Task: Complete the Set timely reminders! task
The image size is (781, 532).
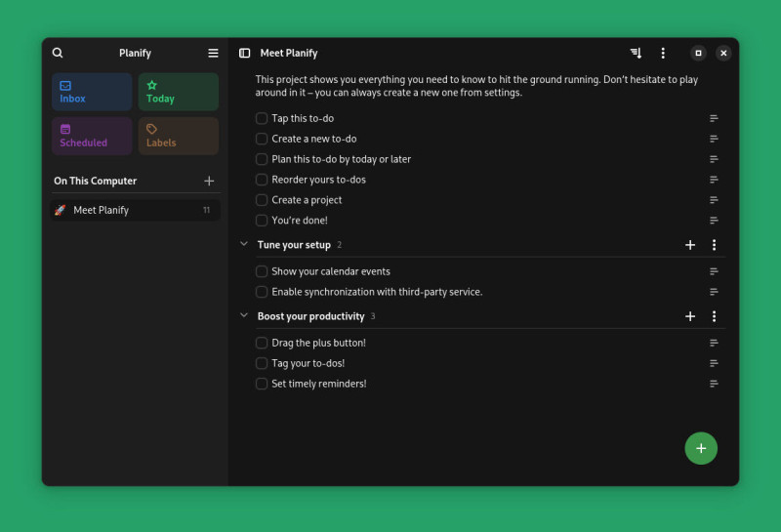Action: [262, 384]
